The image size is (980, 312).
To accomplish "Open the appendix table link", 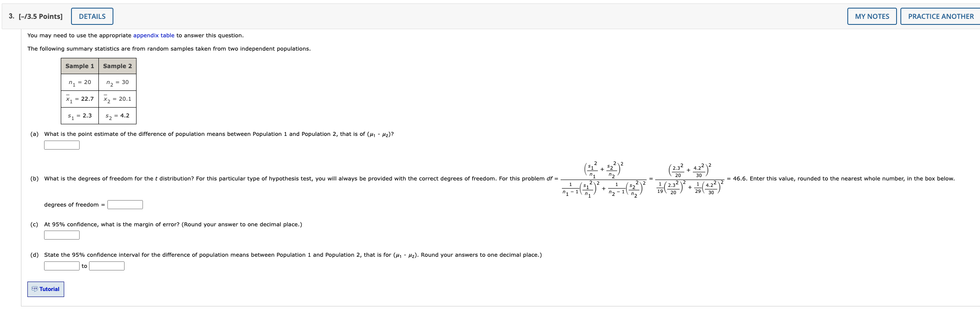I will [153, 35].
